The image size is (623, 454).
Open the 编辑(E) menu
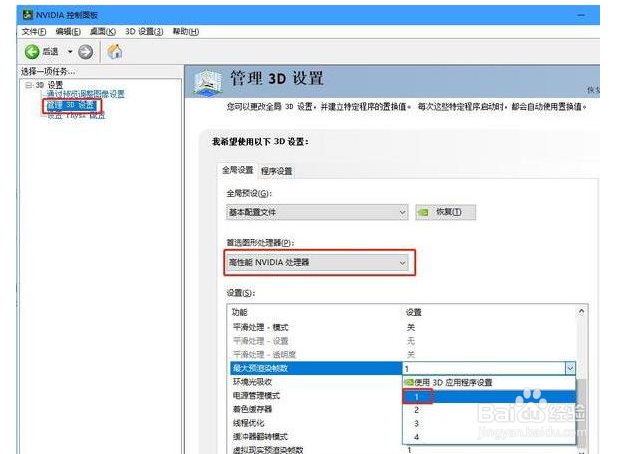point(68,32)
